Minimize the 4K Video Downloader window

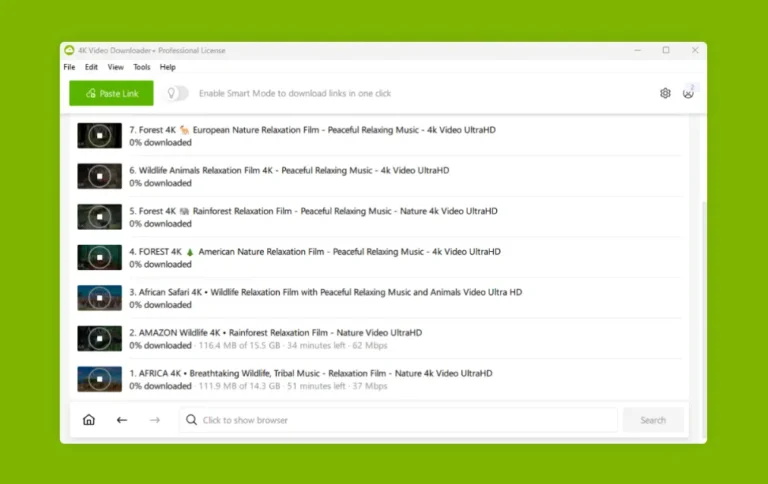point(637,50)
